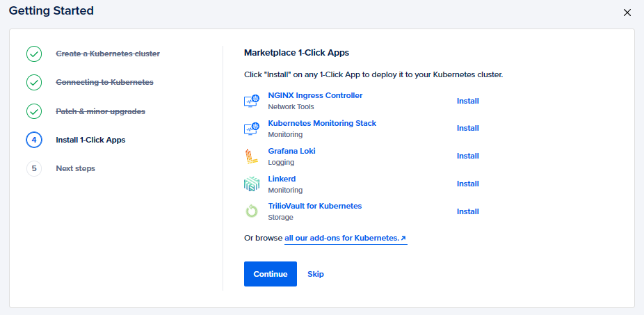Click the Grafana Loki flame icon
644x315 pixels.
coord(252,156)
